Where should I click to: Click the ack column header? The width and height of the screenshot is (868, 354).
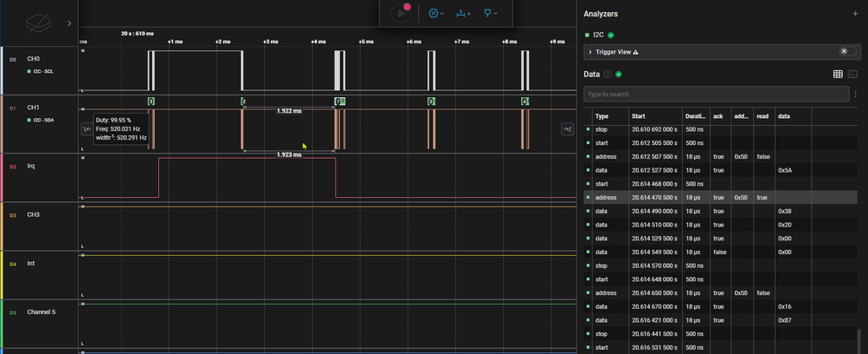[718, 117]
